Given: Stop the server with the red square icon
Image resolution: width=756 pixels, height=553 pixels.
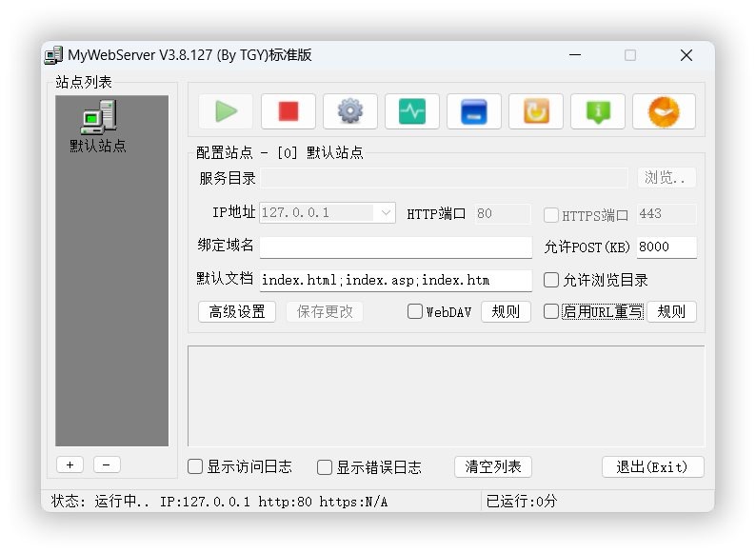Looking at the screenshot, I should tap(288, 111).
